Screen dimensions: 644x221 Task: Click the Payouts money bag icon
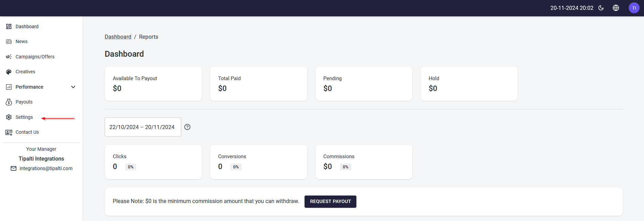(x=9, y=102)
